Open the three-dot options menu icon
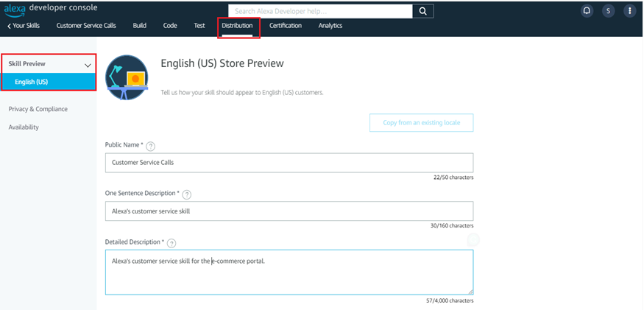Screen dimensions: 644x310 pos(629,11)
